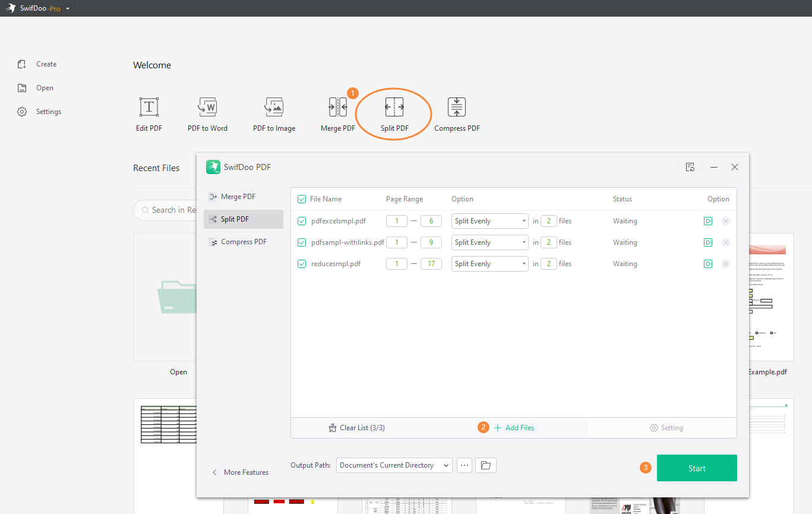Close the SwifDoo PDF dialog
Screen dimensions: 812x514
click(x=735, y=168)
